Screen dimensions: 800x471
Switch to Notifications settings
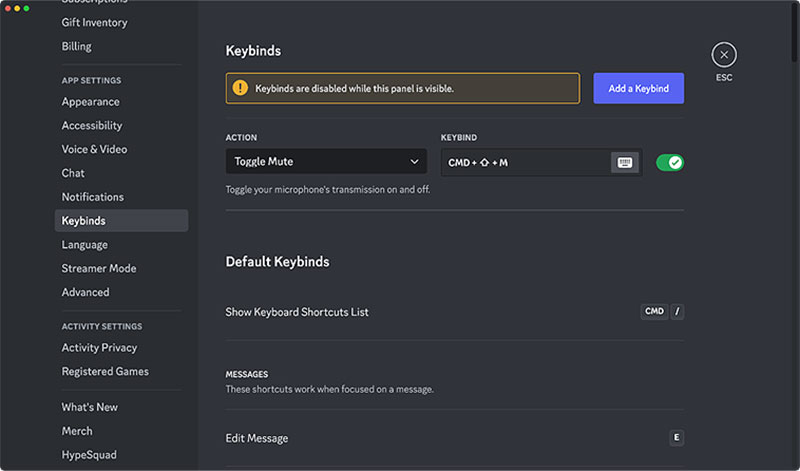click(93, 197)
